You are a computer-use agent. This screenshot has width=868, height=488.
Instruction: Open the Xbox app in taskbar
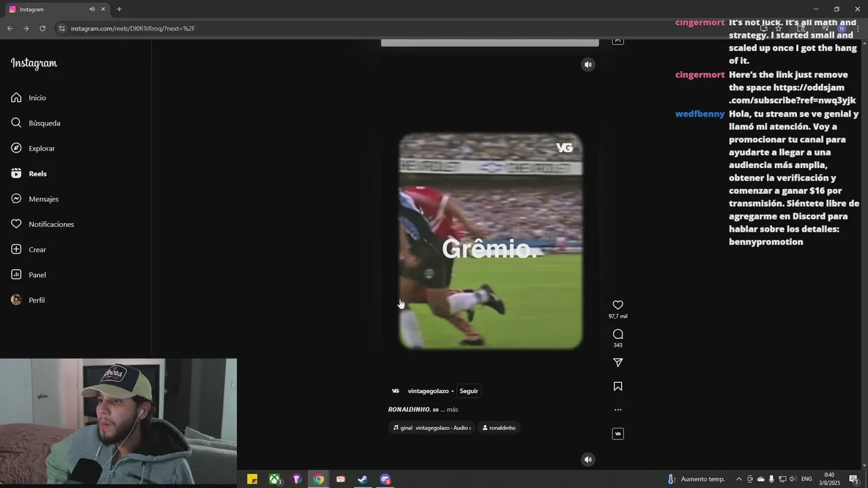(x=275, y=479)
